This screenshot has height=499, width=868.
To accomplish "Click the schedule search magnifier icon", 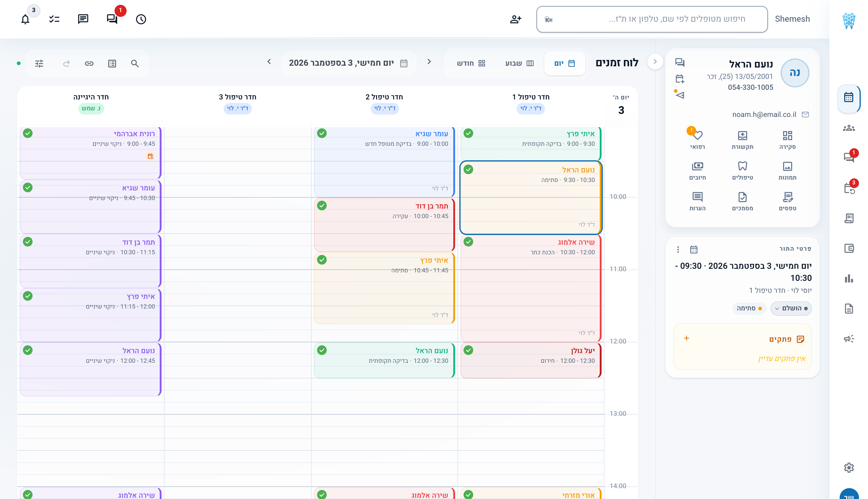I will tap(135, 63).
